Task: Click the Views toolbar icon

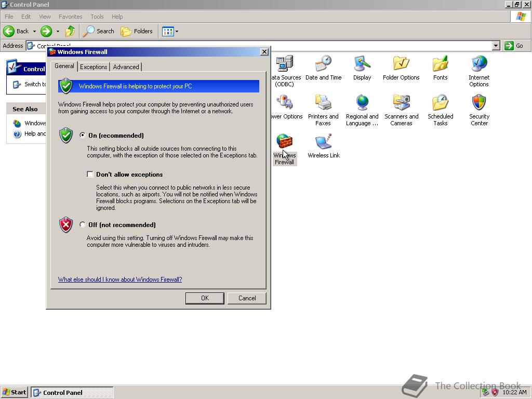Action: (x=168, y=31)
